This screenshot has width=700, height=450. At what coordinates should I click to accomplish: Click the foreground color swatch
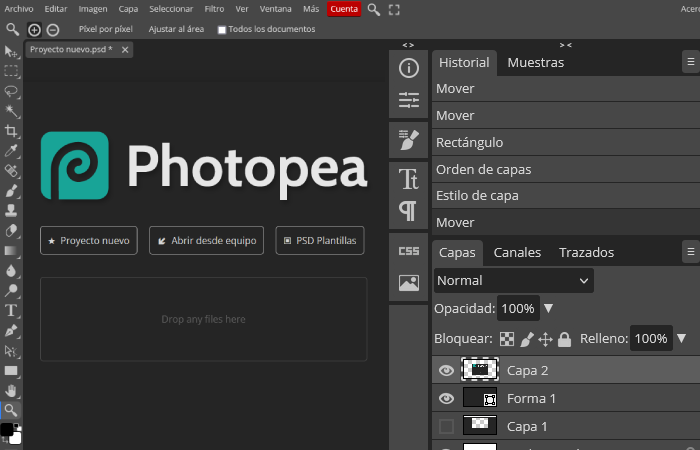tap(6, 429)
